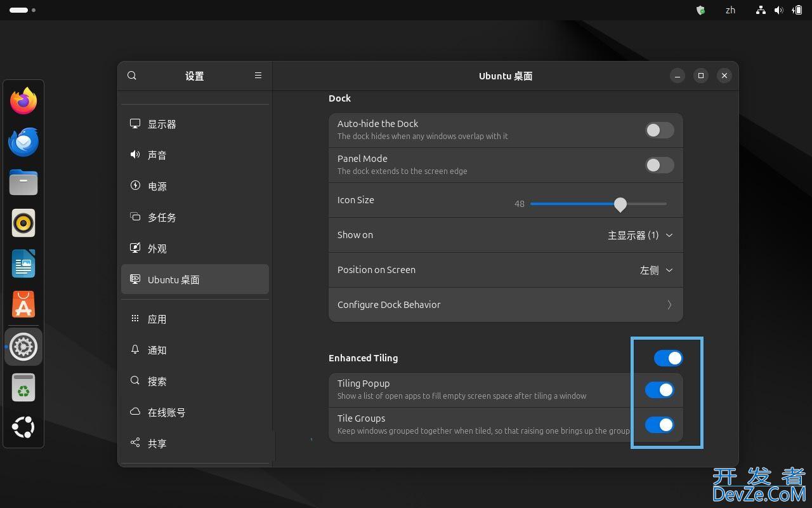
Task: Click the volume icon in top bar
Action: [x=779, y=10]
